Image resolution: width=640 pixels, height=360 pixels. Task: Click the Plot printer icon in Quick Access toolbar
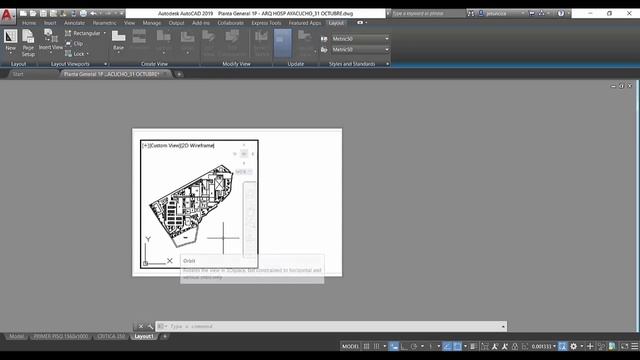(83, 13)
